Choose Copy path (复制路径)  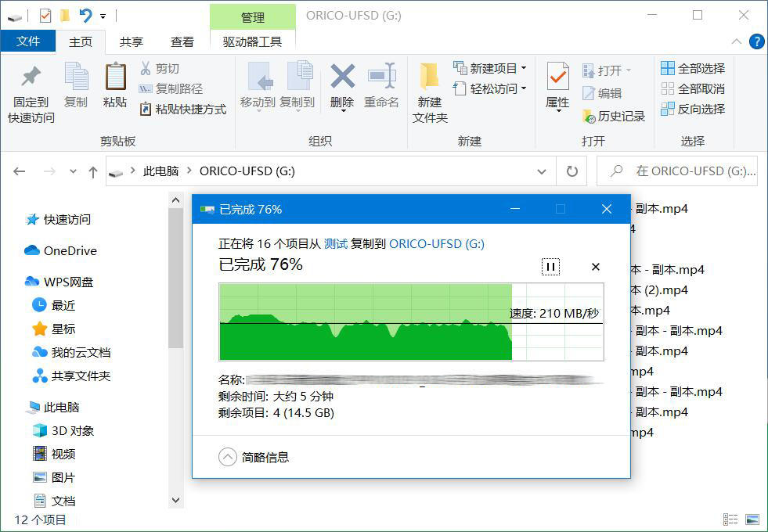tap(171, 88)
